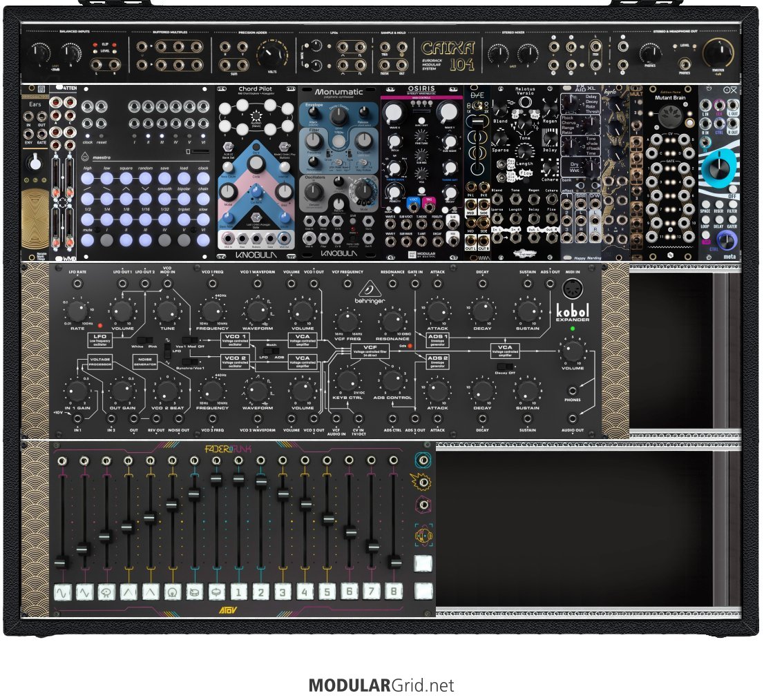Screen dimensions: 764x700
Task: Tap the Faderpunk sine wave icon button
Action: (x=62, y=592)
